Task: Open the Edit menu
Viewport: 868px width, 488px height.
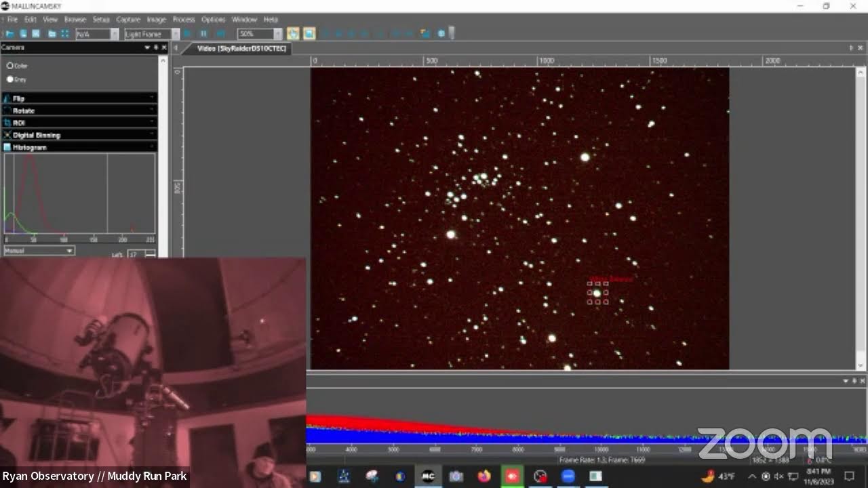Action: point(31,20)
